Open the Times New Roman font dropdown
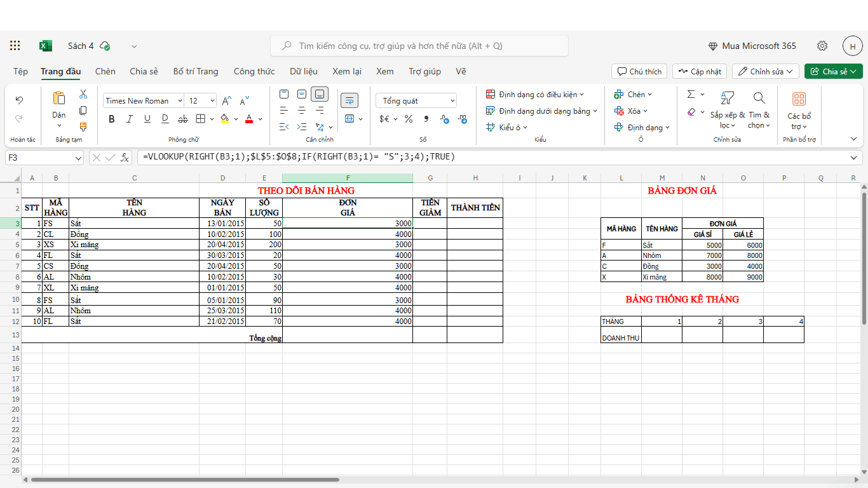Viewport: 868px width, 488px height. (x=144, y=100)
